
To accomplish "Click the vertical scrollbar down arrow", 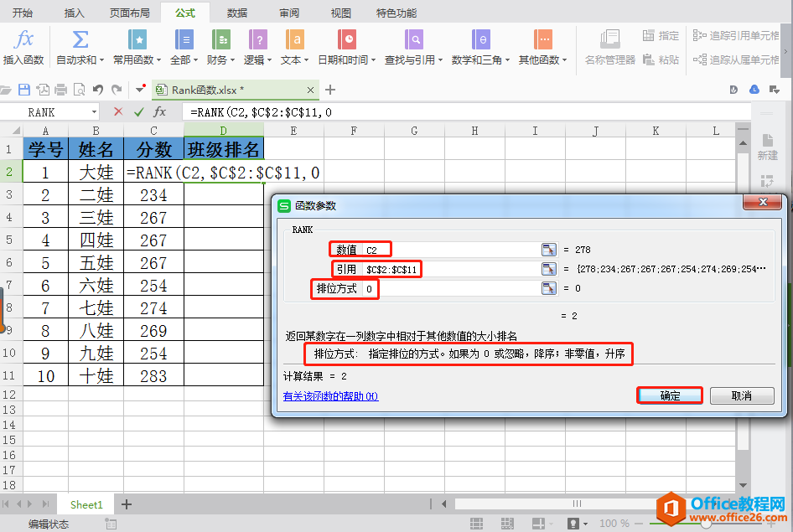I will [x=743, y=485].
